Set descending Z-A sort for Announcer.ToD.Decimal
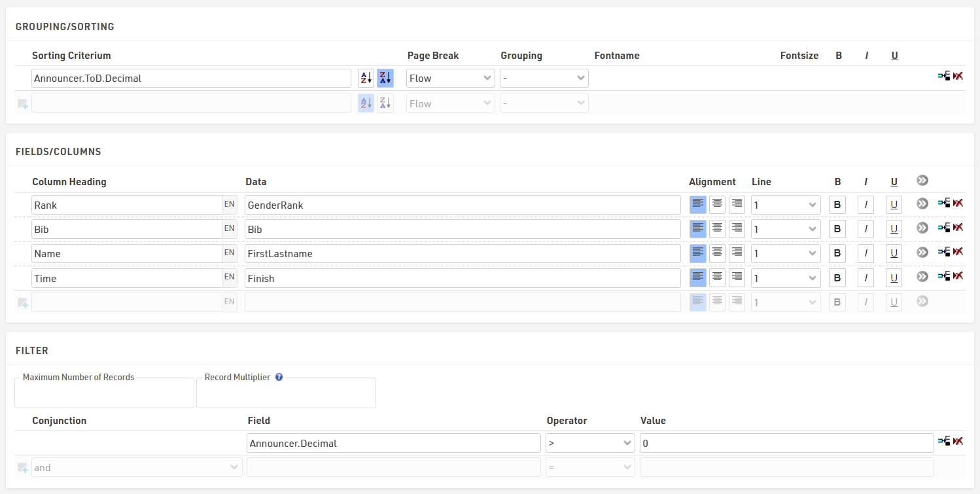Viewport: 980px width, 494px height. [385, 79]
